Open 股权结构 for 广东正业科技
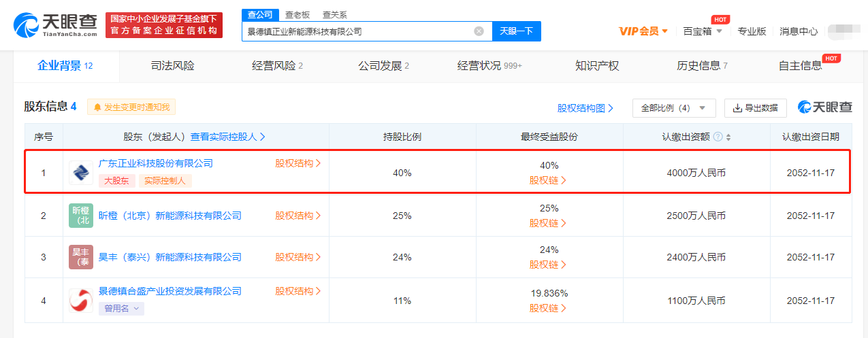 point(298,163)
